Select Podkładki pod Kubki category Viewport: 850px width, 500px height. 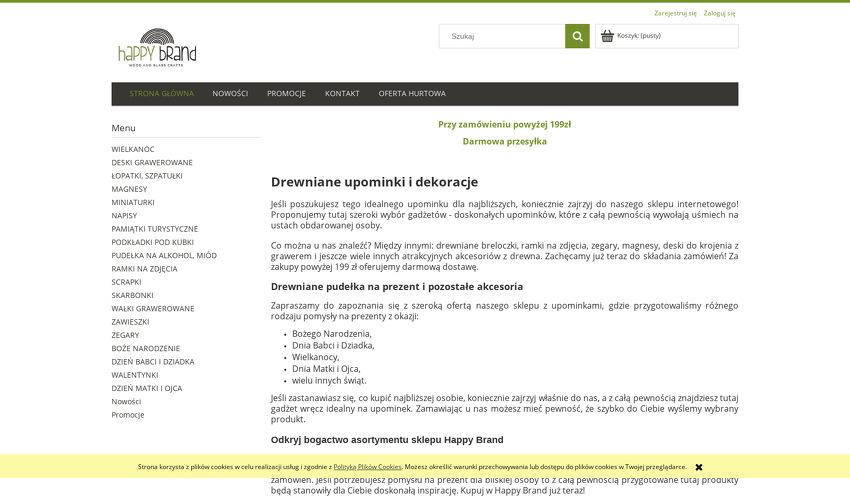point(152,242)
